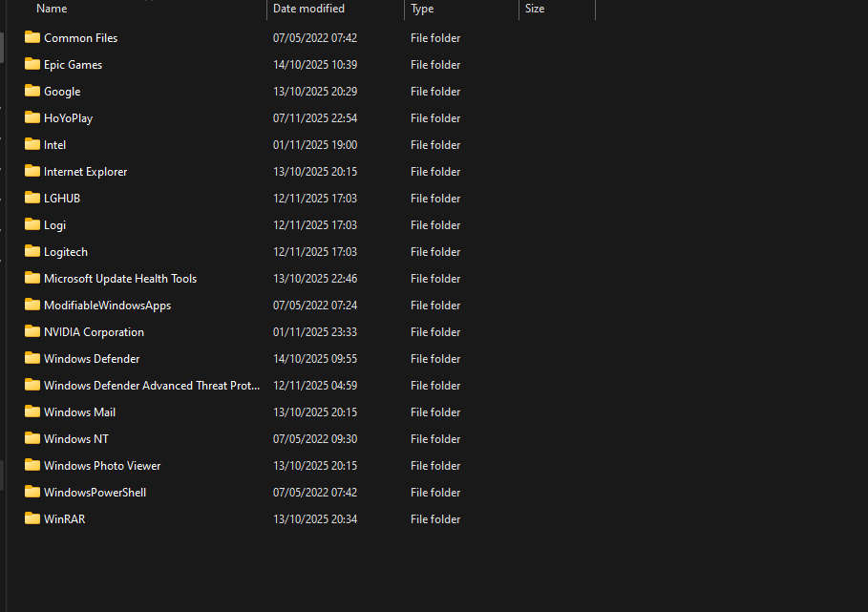Sort by Type column header
Viewport: 868px width, 612px height.
point(422,9)
